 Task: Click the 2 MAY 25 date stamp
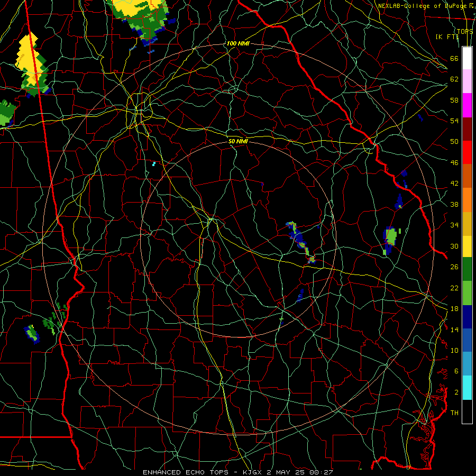[287, 472]
